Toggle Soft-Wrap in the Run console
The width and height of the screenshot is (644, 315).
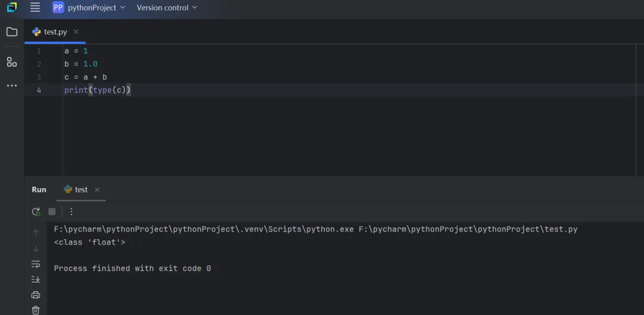point(36,264)
